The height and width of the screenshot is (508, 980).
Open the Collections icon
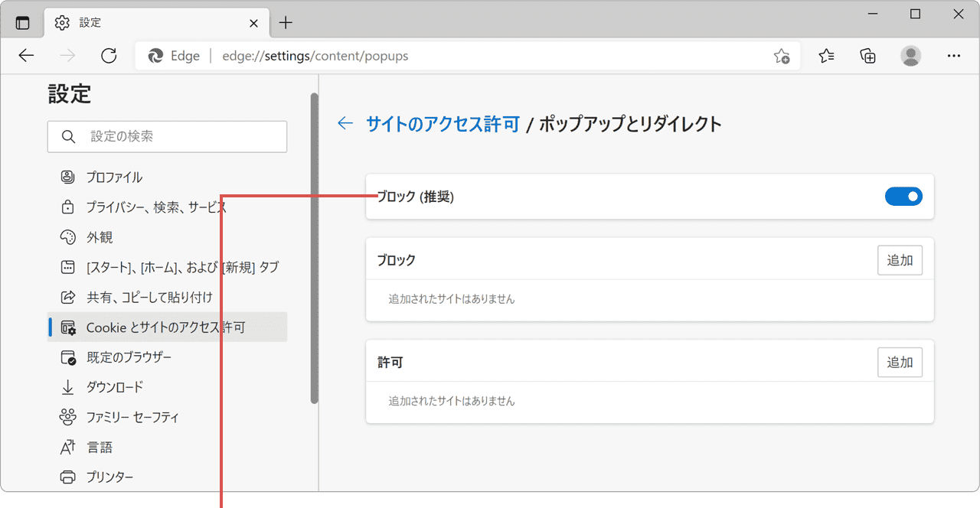point(867,56)
